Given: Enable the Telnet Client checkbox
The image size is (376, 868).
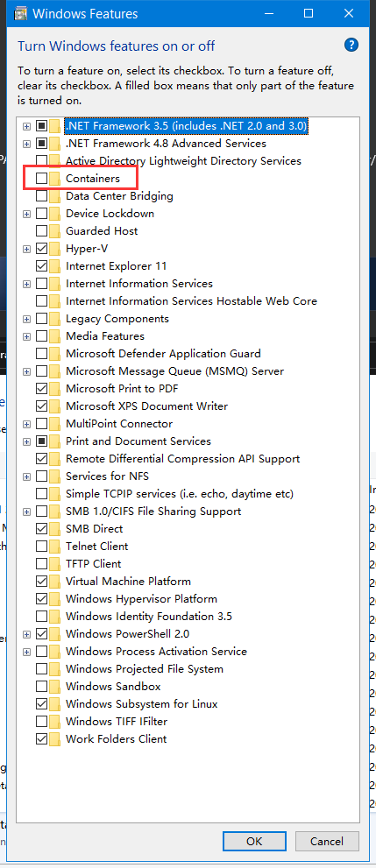Looking at the screenshot, I should [x=41, y=547].
